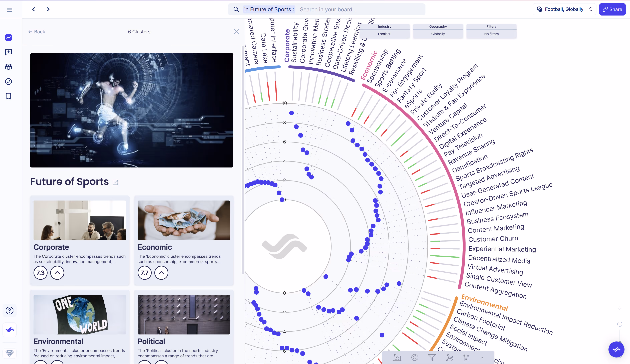Select the 'Sports Broadcasting Rights' trend label
The image size is (630, 364).
tap(494, 164)
